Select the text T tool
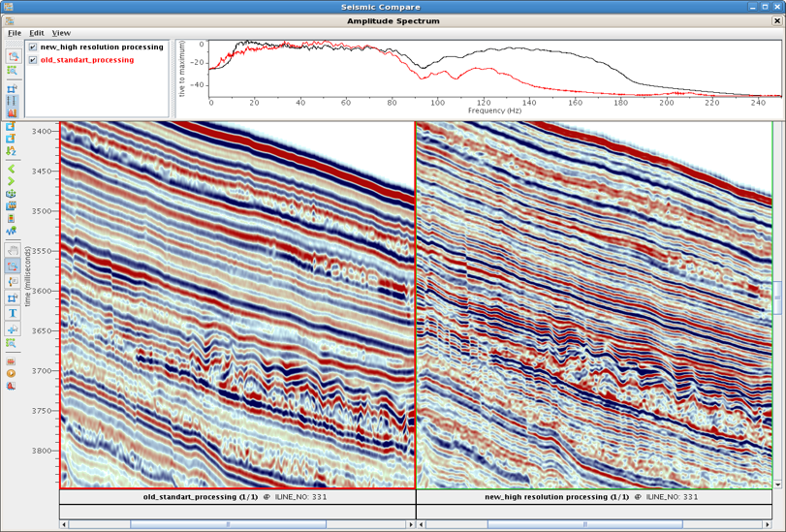This screenshot has height=532, width=786. [13, 313]
